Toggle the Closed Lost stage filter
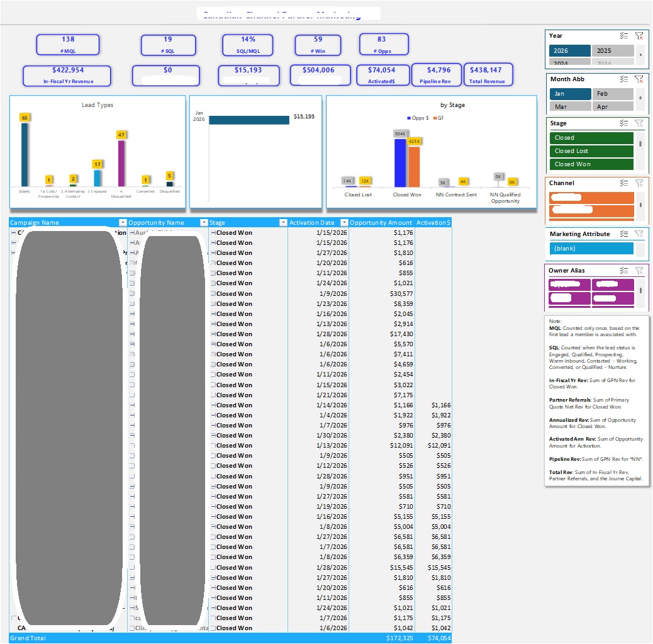 591,151
